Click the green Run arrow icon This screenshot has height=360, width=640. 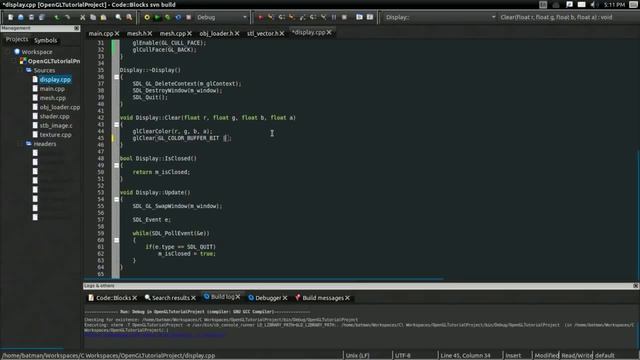157,17
